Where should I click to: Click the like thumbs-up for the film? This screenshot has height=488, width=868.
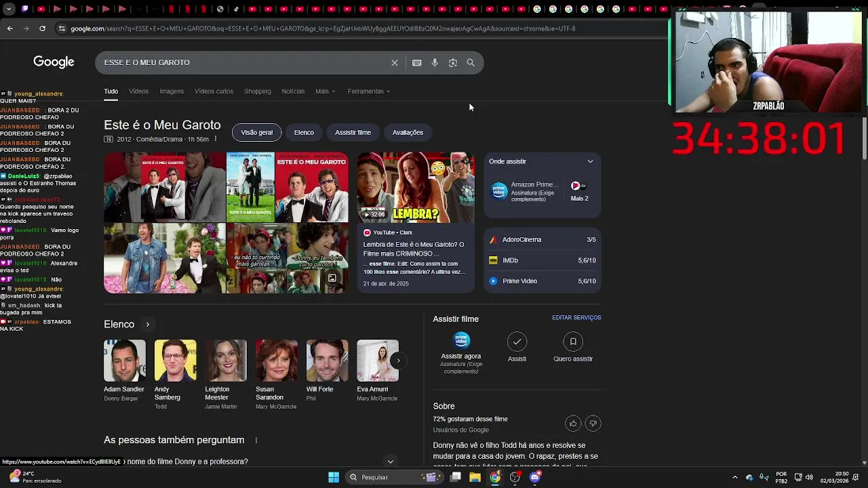[x=573, y=424]
